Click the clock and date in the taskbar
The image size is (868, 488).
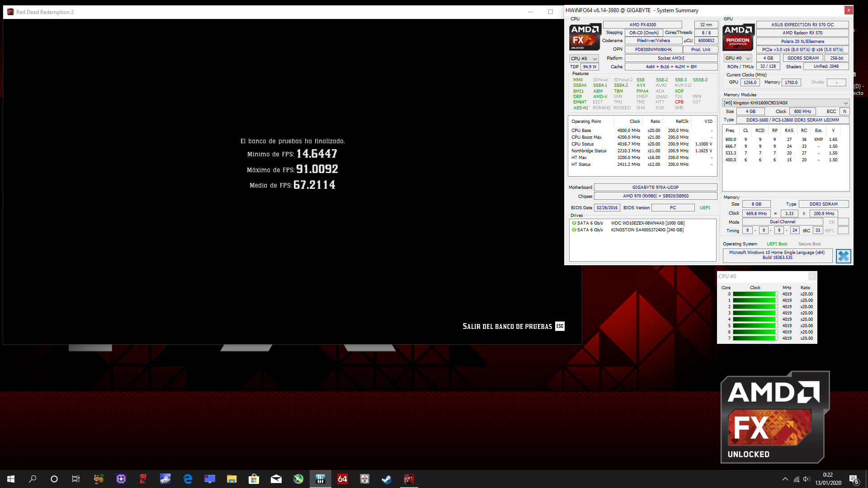(x=828, y=479)
